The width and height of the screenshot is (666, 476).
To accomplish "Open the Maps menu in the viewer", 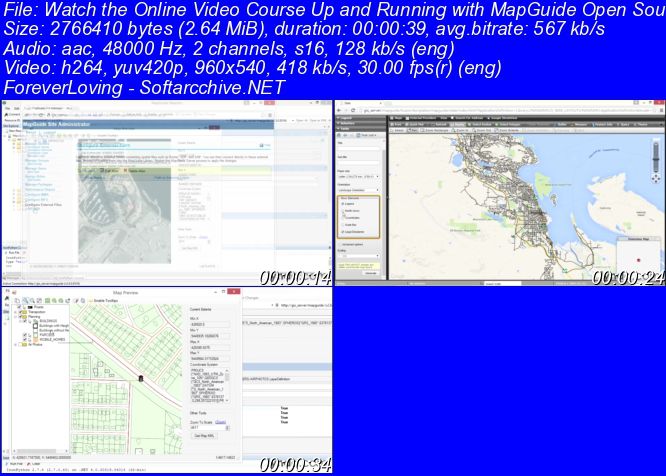I will tap(397, 118).
